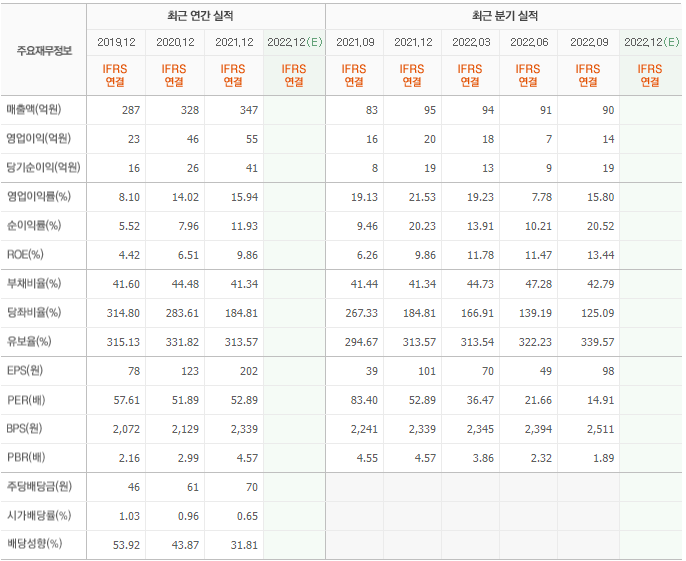Click the ROE value 13.44

coord(600,255)
